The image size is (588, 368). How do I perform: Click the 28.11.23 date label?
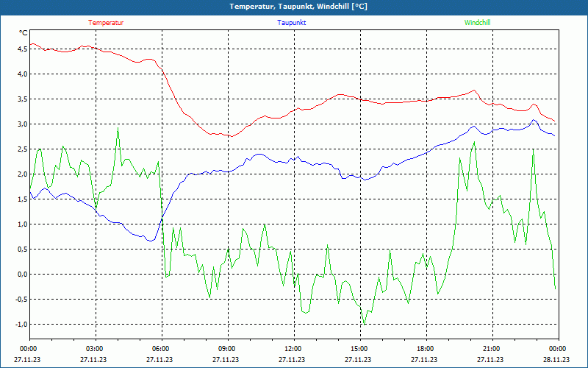[x=556, y=359]
